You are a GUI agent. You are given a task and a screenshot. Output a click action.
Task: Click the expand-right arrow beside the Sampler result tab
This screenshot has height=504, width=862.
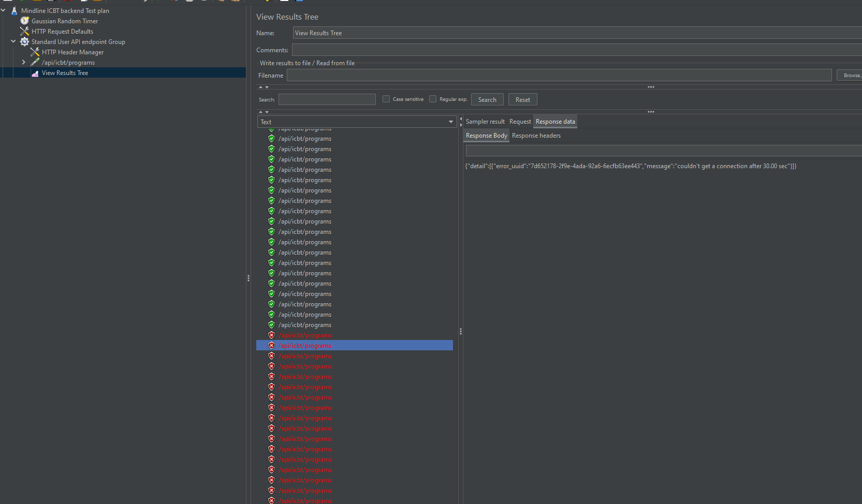point(461,125)
